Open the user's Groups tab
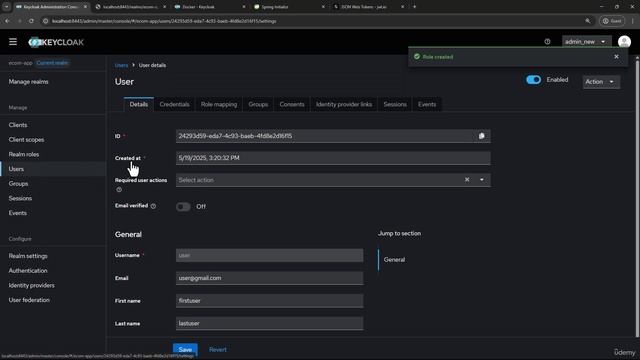 (258, 104)
